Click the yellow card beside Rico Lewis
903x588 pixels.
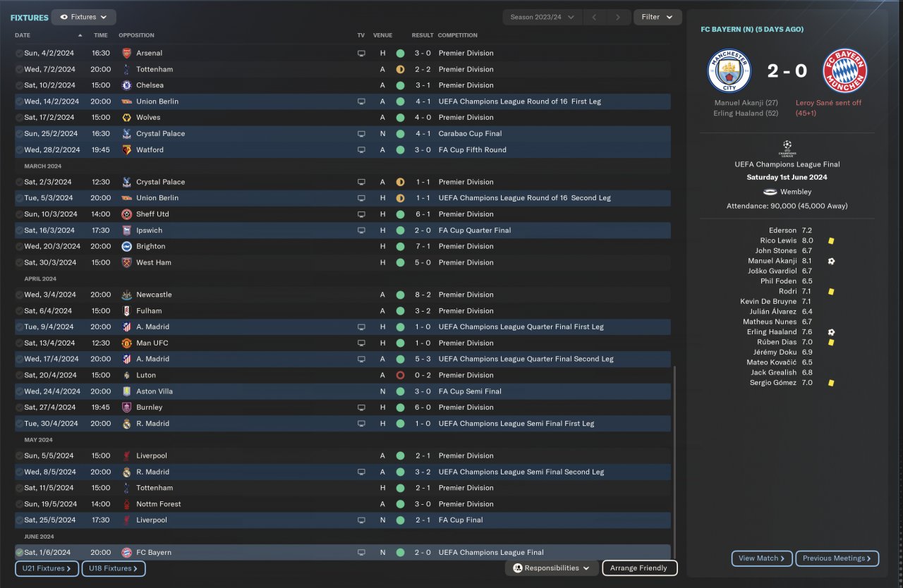(x=832, y=240)
